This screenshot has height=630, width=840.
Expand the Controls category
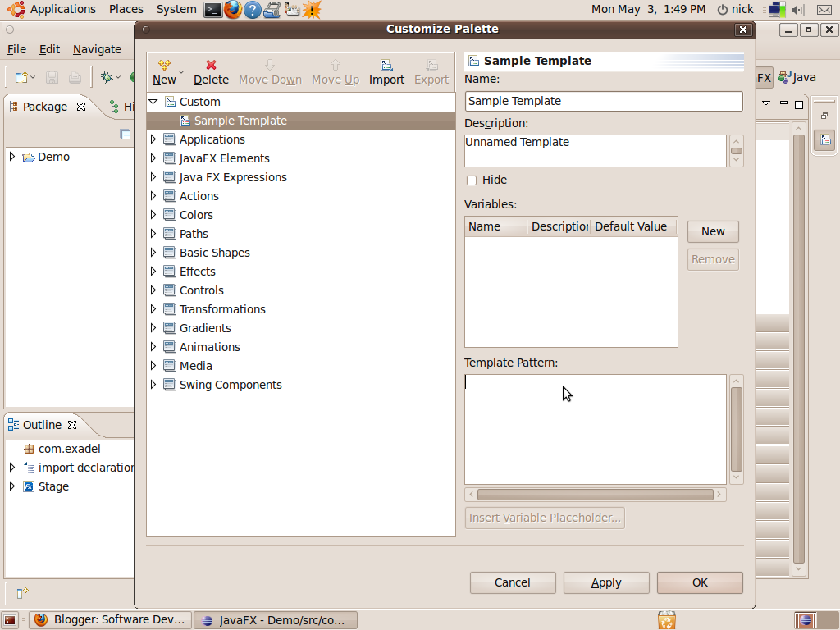click(153, 290)
